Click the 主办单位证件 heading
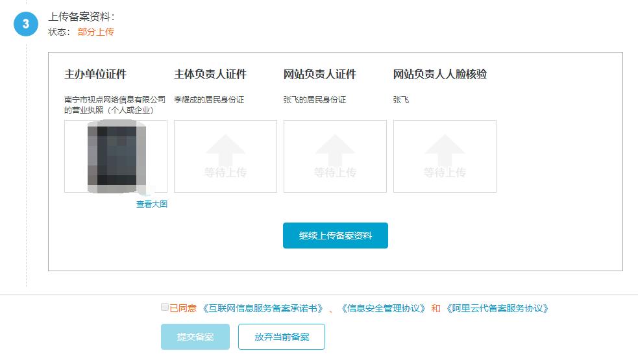This screenshot has height=364, width=638. coord(95,74)
